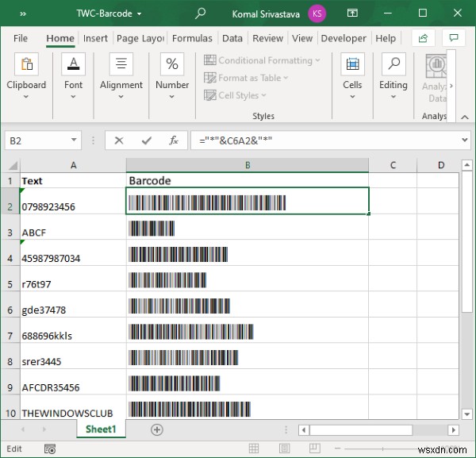This screenshot has height=458, width=476.
Task: Expand the formula bar
Action: coord(463,140)
